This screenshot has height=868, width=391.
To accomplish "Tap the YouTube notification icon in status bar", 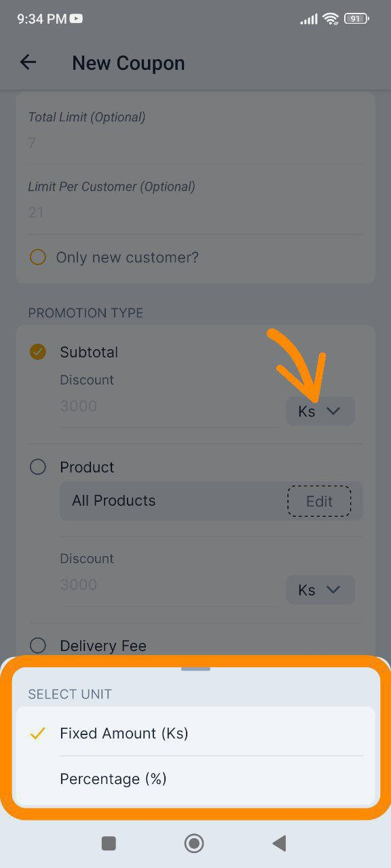I will (76, 19).
